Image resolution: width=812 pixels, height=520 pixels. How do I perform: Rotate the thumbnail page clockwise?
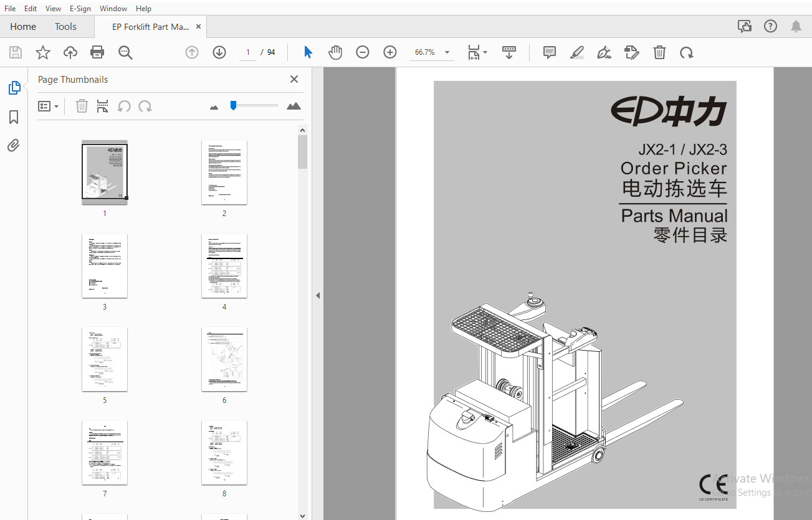tap(145, 106)
